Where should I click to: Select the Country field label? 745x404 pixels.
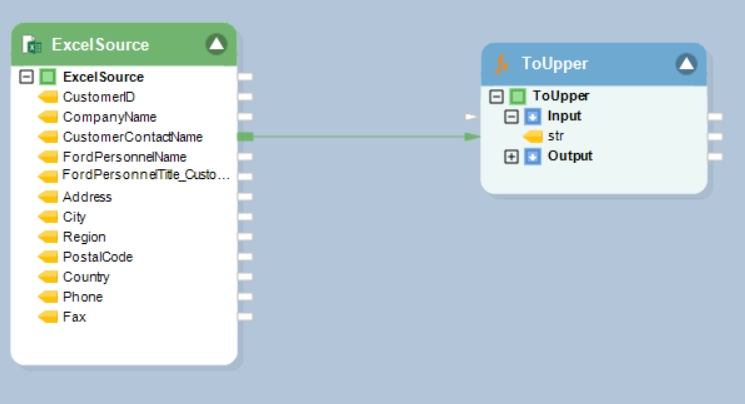[86, 277]
